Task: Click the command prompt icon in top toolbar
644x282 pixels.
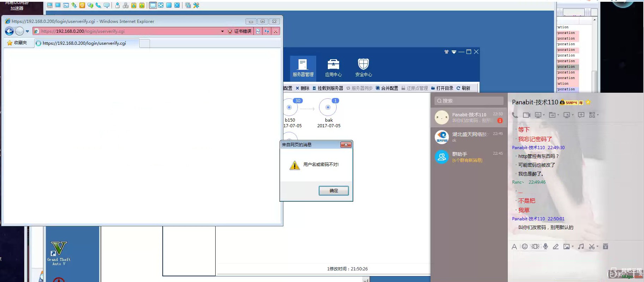Action: (x=66, y=5)
